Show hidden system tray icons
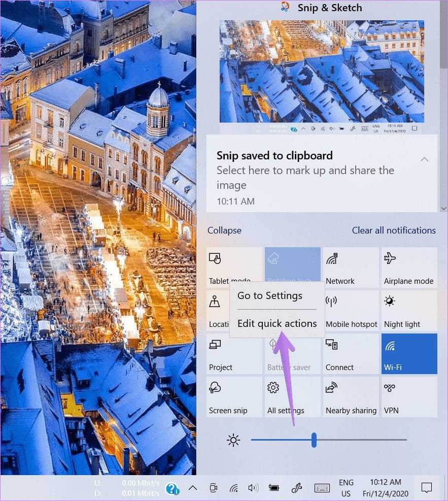Viewport: 448px width, 501px height. [193, 488]
